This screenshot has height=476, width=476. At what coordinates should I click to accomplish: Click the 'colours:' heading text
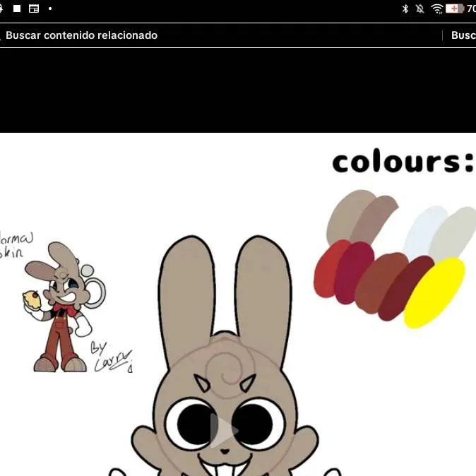(403, 161)
